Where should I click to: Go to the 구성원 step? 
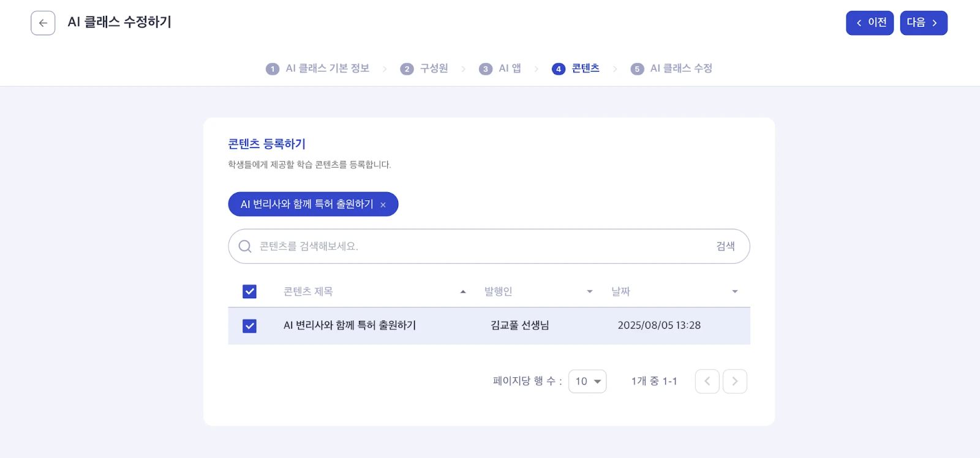(434, 69)
